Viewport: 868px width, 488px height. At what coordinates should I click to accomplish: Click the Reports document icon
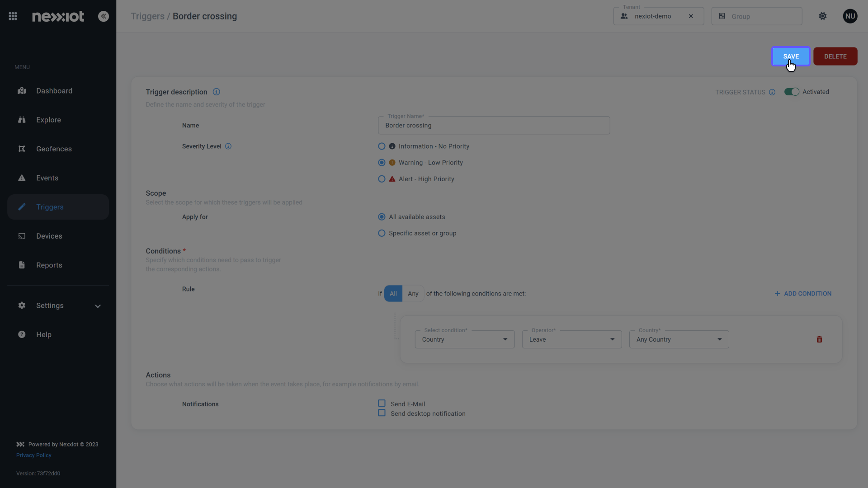pos(22,265)
